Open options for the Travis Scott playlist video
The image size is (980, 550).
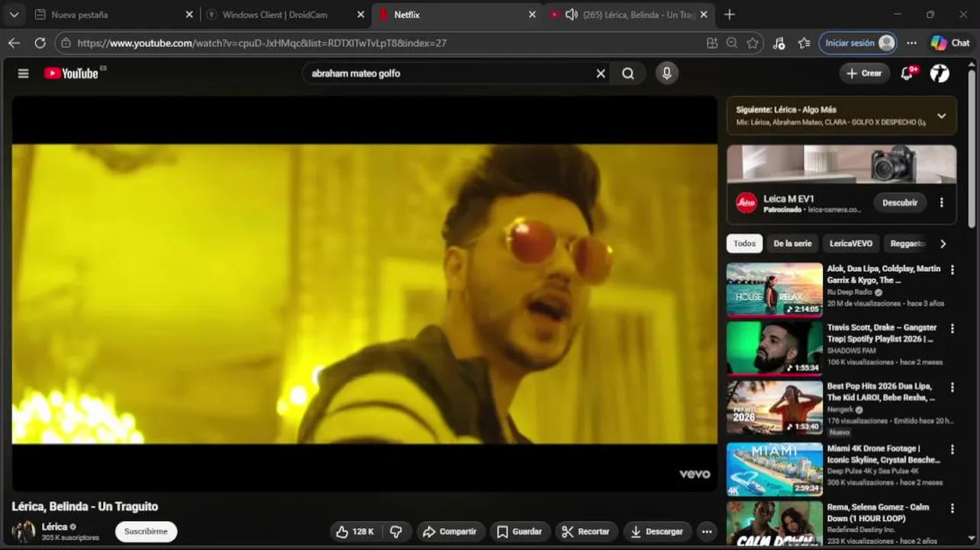(952, 328)
